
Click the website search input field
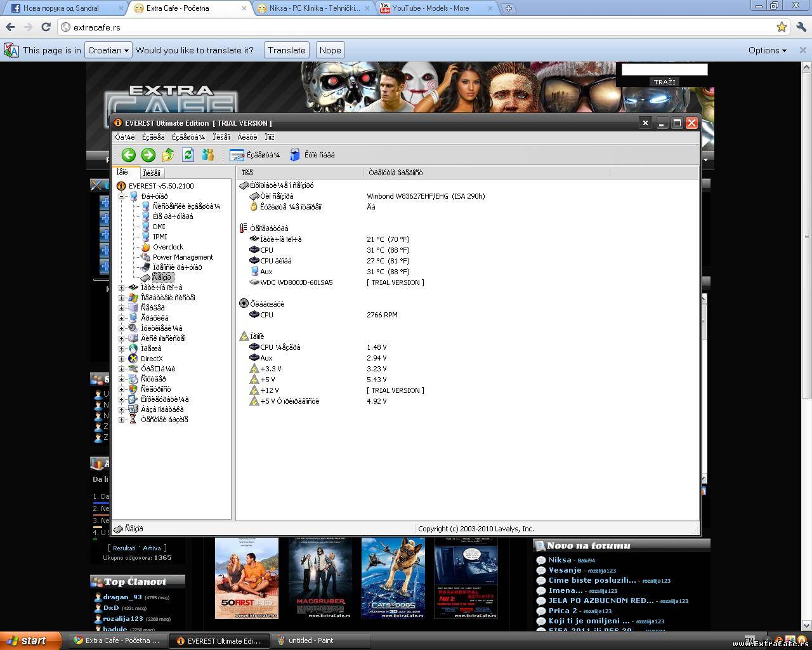pos(664,70)
